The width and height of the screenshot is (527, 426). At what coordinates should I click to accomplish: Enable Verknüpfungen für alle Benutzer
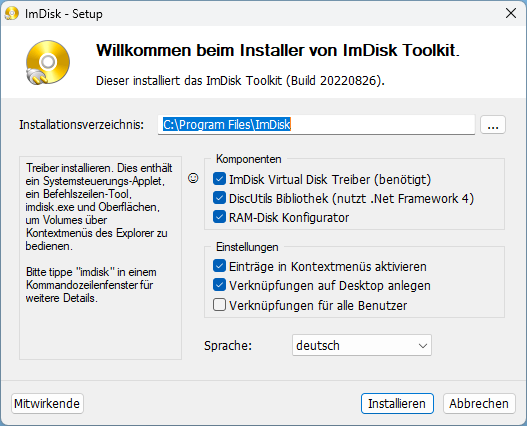click(x=219, y=305)
